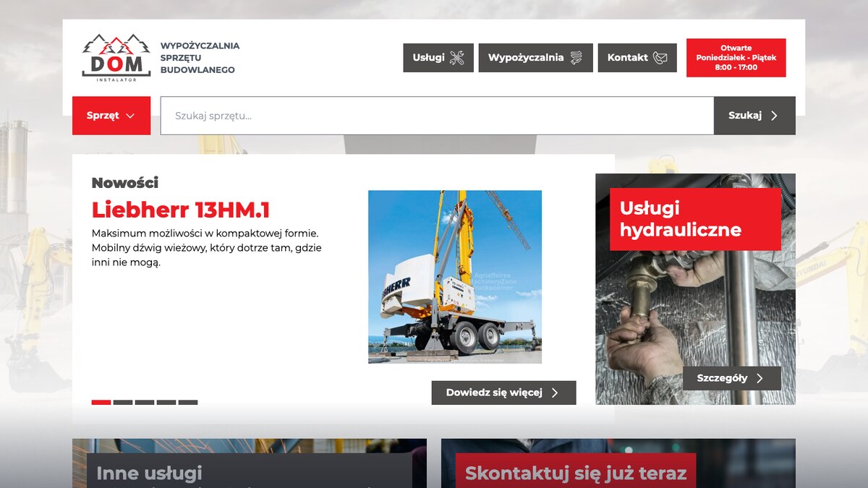The height and width of the screenshot is (488, 868).
Task: Click the arrow in Dowiedz się więcej
Action: coord(555,393)
